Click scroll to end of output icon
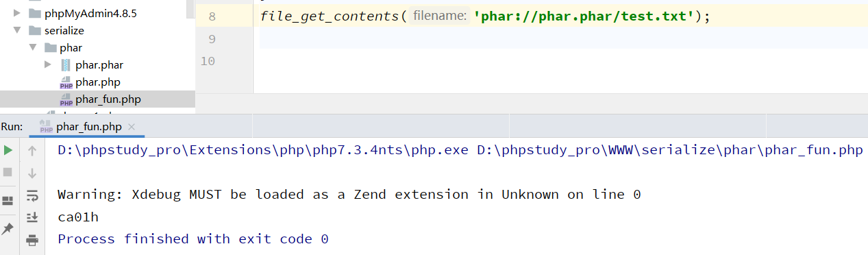This screenshot has width=868, height=255. [32, 217]
